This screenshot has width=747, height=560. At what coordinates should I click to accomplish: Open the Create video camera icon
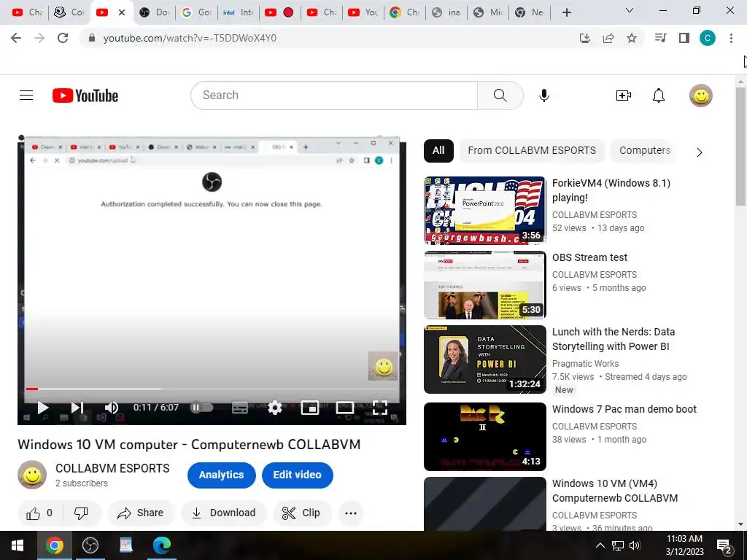623,96
